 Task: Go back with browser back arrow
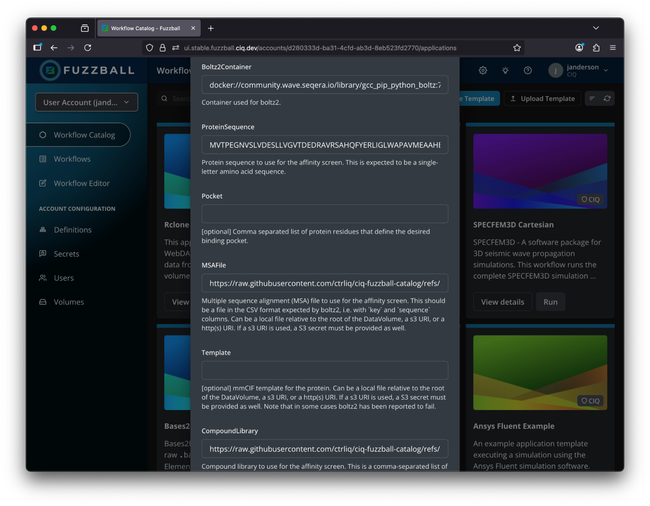tap(54, 48)
